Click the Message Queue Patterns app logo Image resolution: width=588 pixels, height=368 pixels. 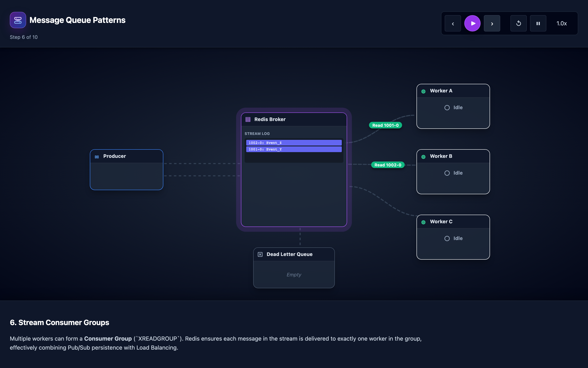[x=18, y=20]
